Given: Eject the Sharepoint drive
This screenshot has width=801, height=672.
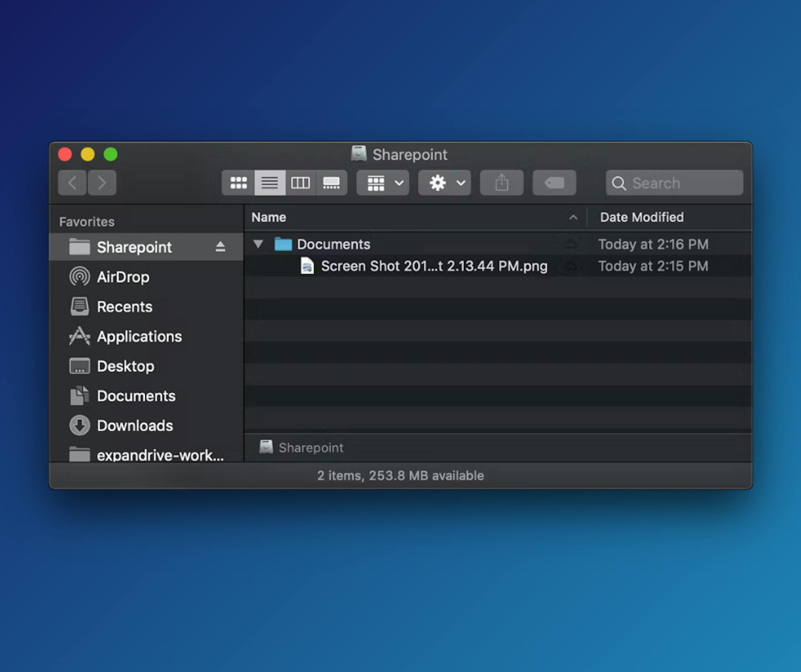Looking at the screenshot, I should 221,246.
